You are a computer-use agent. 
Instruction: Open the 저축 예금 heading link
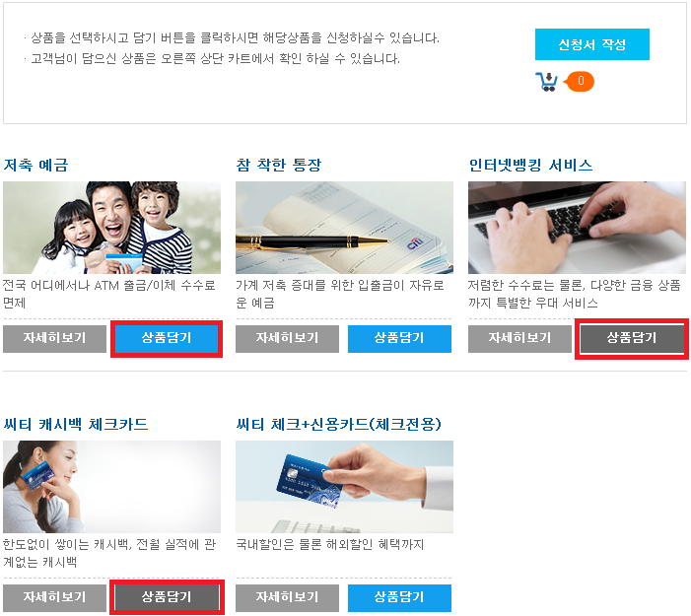pyautogui.click(x=35, y=166)
